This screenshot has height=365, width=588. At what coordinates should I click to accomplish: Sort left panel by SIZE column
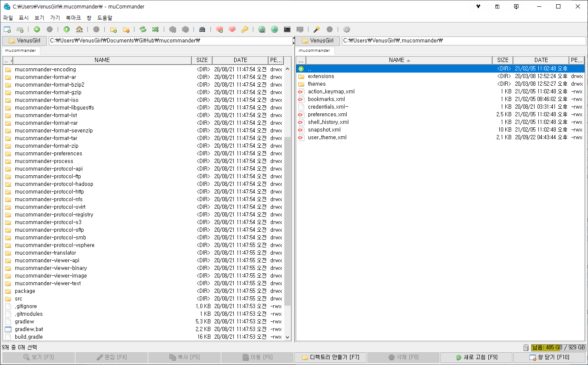202,60
